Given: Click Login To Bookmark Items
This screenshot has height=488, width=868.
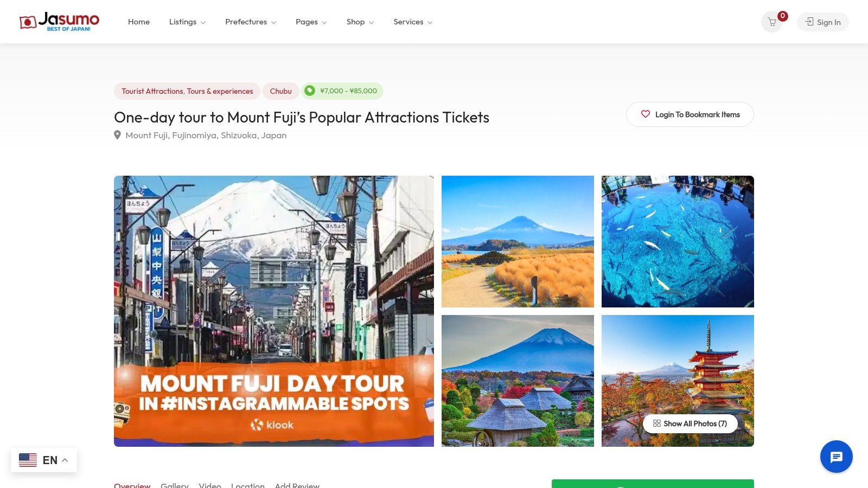Looking at the screenshot, I should point(690,114).
